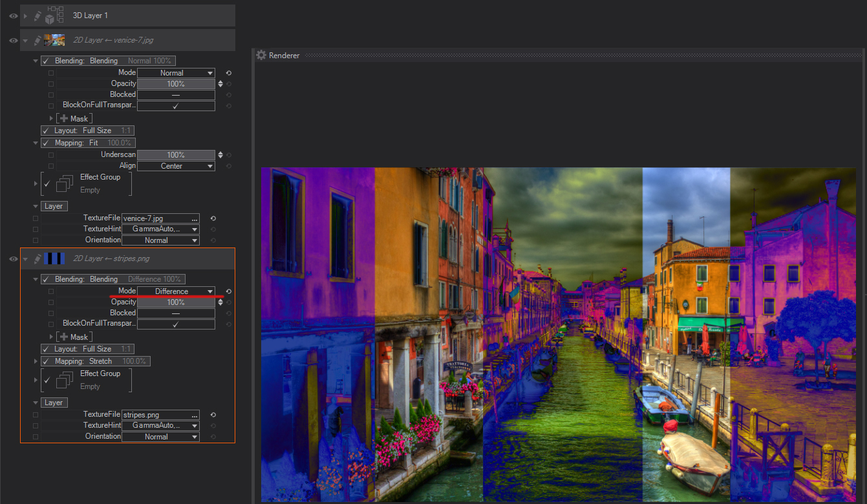Toggle BlockOnFullTransparency check for venice-7.jpg layer
This screenshot has width=867, height=504.
[x=175, y=105]
